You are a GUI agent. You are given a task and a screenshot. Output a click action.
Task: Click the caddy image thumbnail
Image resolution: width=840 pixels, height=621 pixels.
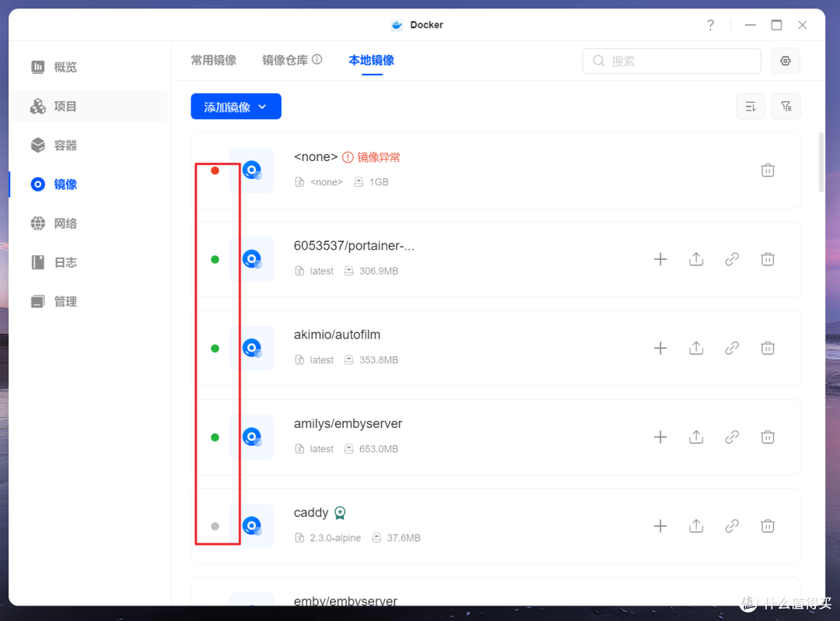click(252, 526)
